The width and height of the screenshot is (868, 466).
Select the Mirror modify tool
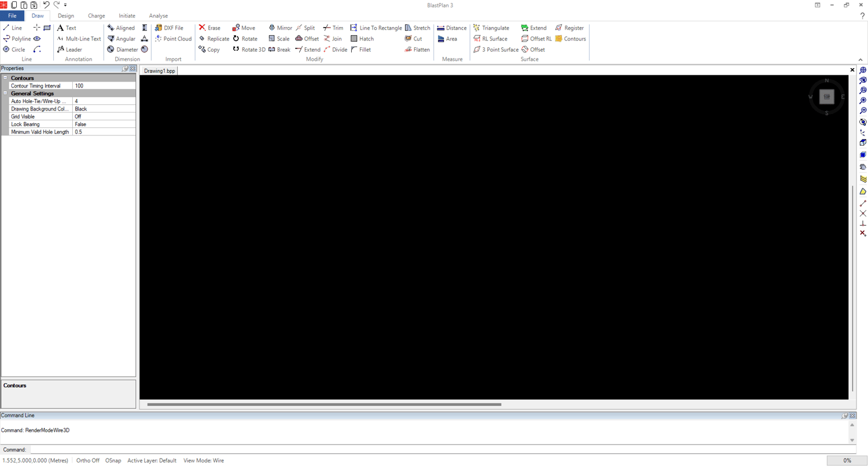[x=280, y=28]
